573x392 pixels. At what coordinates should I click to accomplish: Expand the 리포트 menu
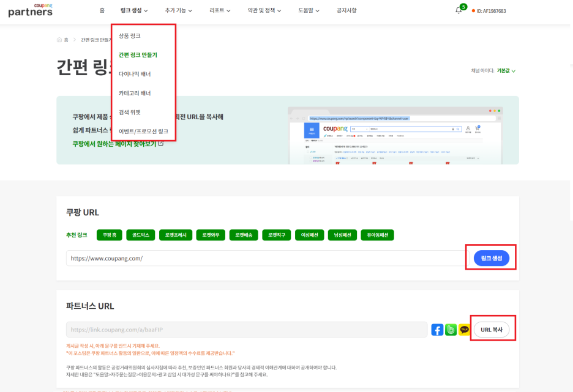click(x=220, y=10)
